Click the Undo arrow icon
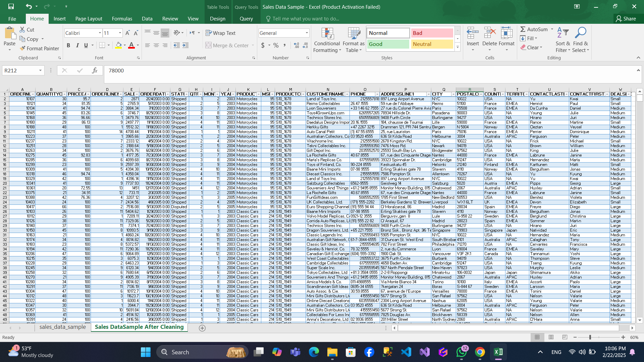This screenshot has height=362, width=644. 29,6
